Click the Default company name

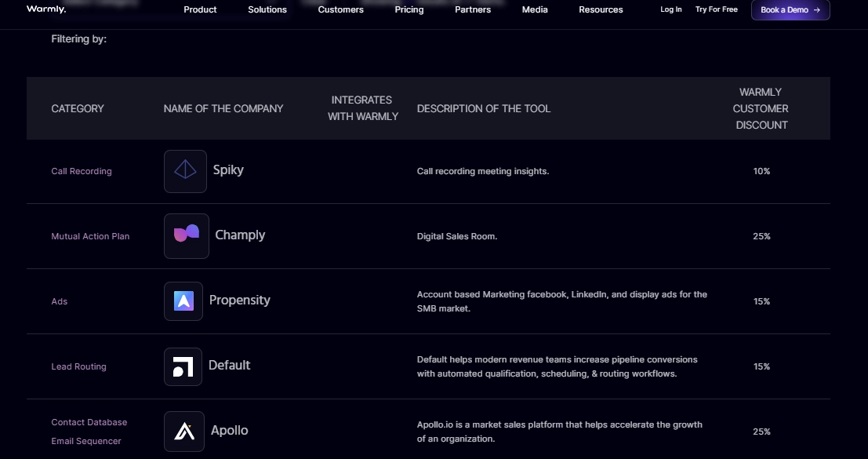229,366
